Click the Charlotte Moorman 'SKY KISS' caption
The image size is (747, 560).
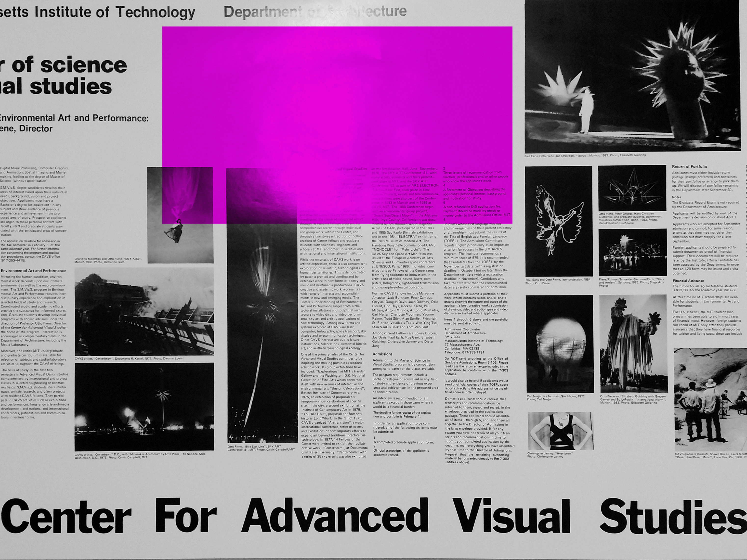pos(108,260)
